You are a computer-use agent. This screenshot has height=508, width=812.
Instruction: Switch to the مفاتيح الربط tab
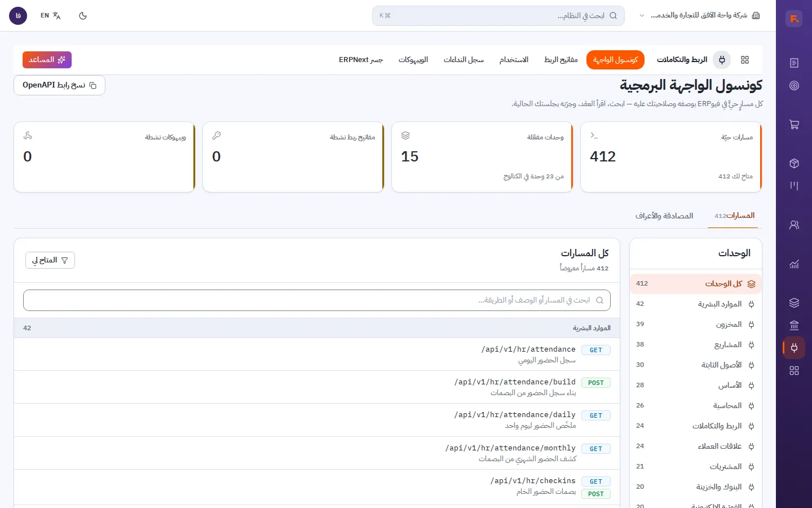561,60
